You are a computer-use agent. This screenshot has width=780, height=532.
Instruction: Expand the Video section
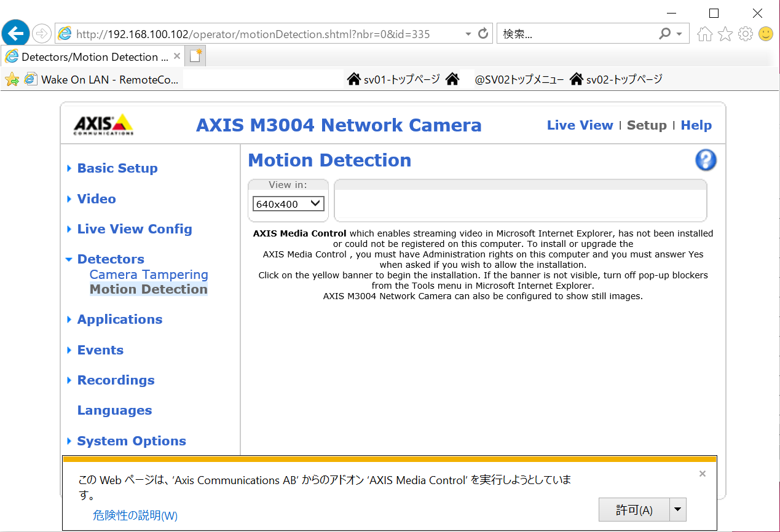point(97,199)
